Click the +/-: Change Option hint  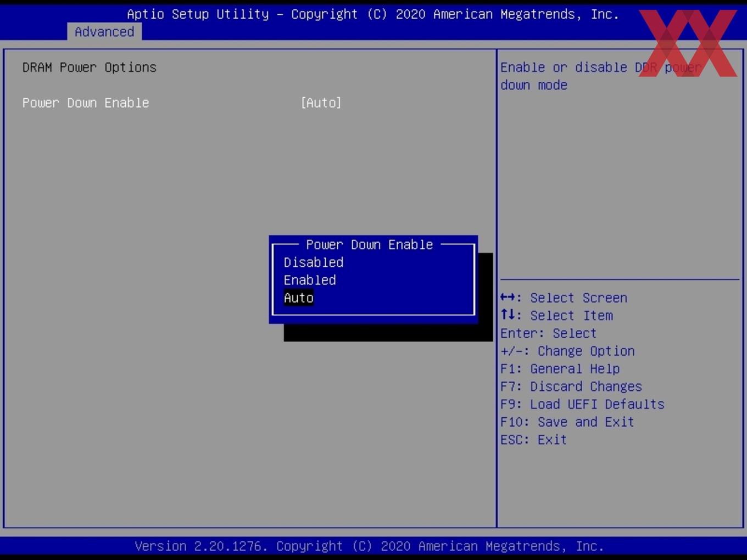[x=567, y=351]
